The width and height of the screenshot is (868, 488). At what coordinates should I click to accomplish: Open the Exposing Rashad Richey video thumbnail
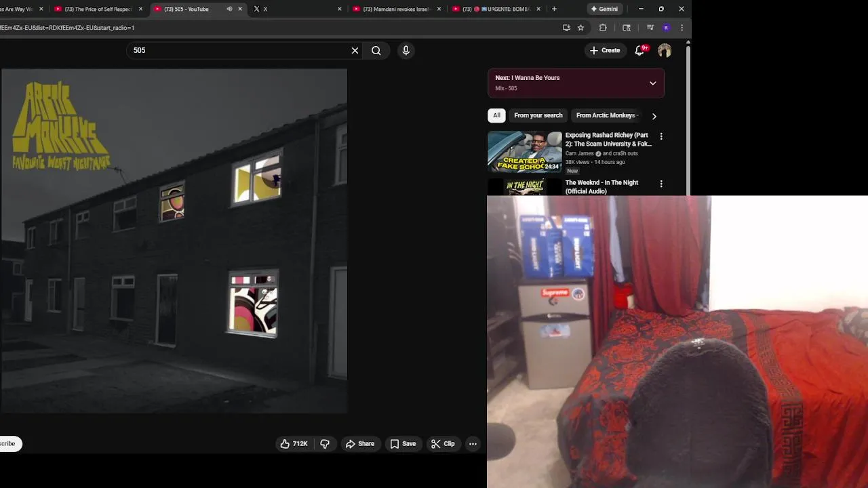click(525, 152)
